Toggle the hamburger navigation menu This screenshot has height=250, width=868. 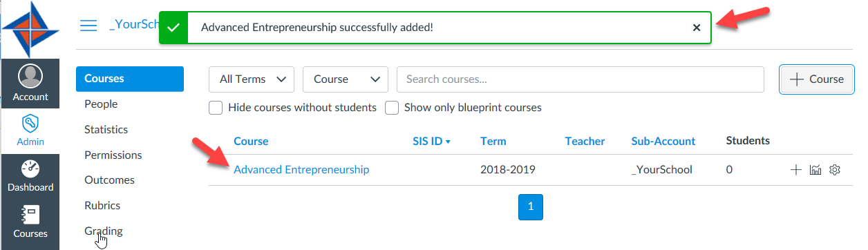88,26
